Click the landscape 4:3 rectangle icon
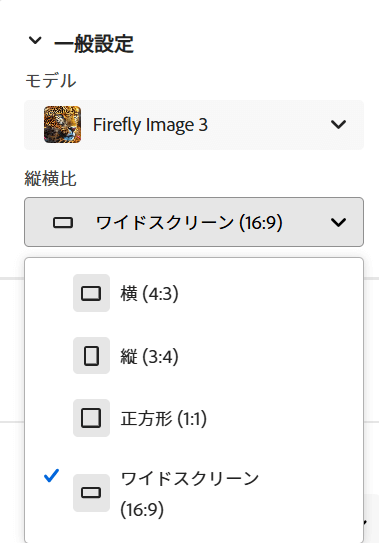The width and height of the screenshot is (379, 543). 91,293
